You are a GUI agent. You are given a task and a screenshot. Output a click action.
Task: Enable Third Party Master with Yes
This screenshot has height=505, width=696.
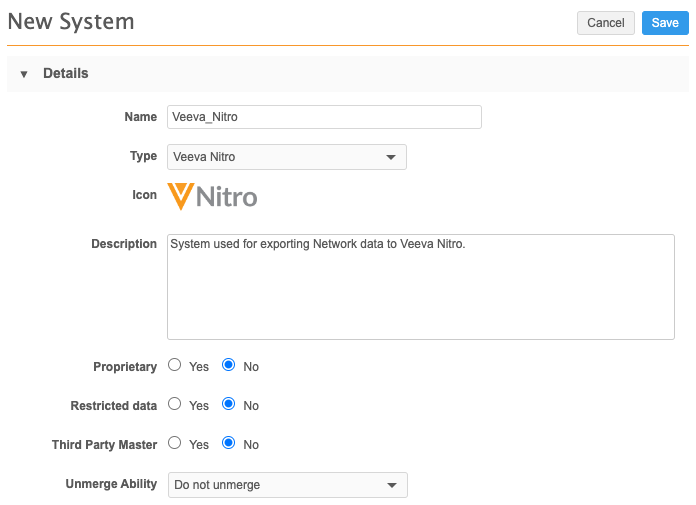[x=175, y=443]
